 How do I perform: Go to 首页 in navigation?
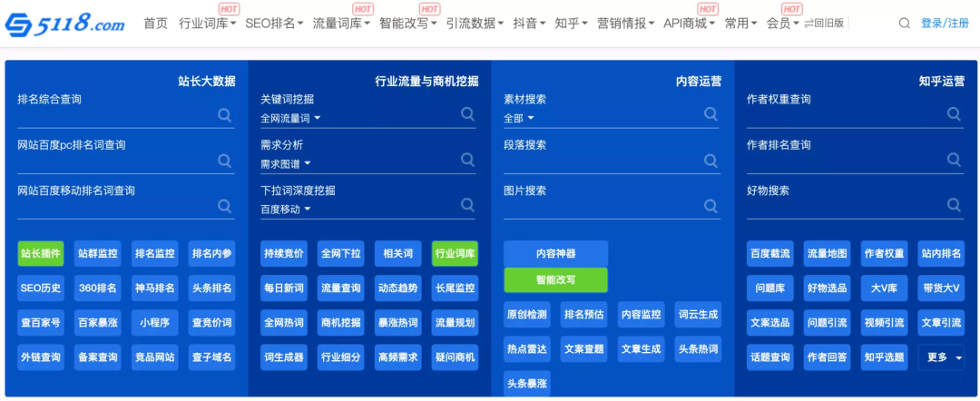pyautogui.click(x=156, y=24)
